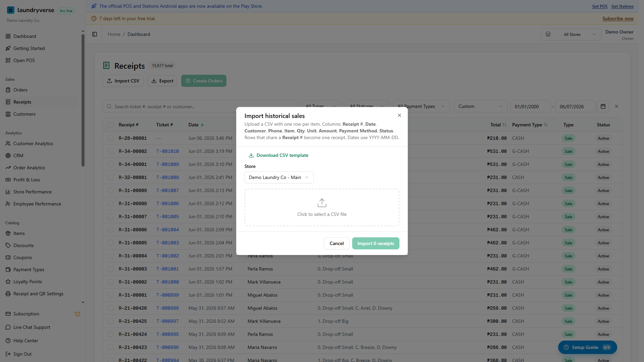Click the CRM target icon
This screenshot has height=362, width=644.
(x=8, y=156)
